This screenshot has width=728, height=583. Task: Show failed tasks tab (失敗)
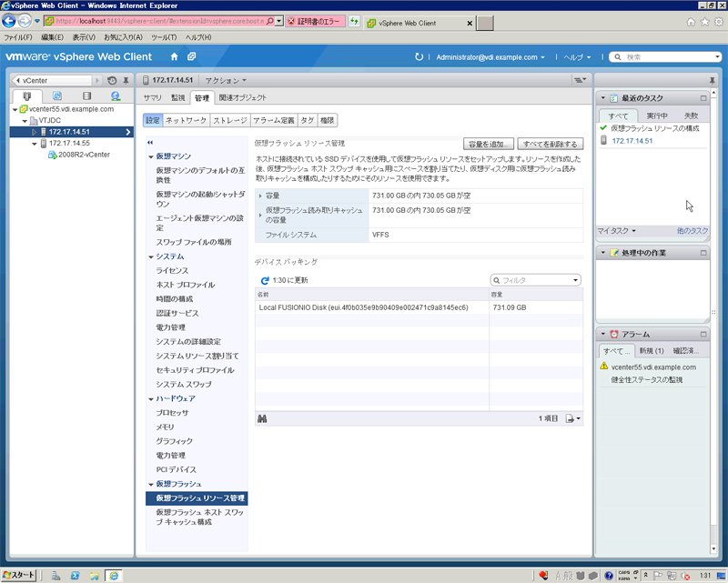tap(691, 116)
